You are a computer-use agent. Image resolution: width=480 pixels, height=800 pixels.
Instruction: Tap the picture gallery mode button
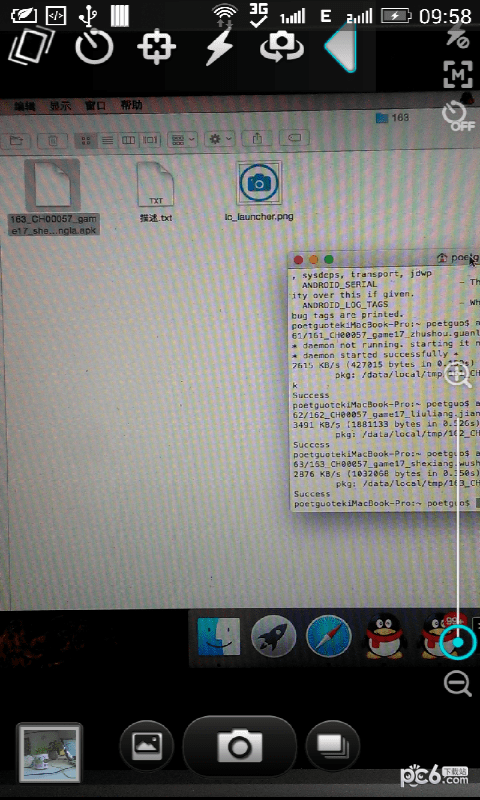tap(147, 745)
